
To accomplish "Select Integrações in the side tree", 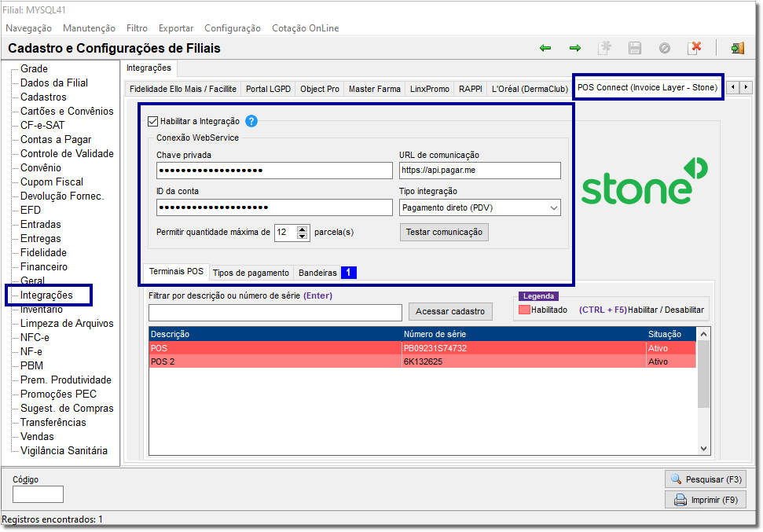I will click(46, 295).
